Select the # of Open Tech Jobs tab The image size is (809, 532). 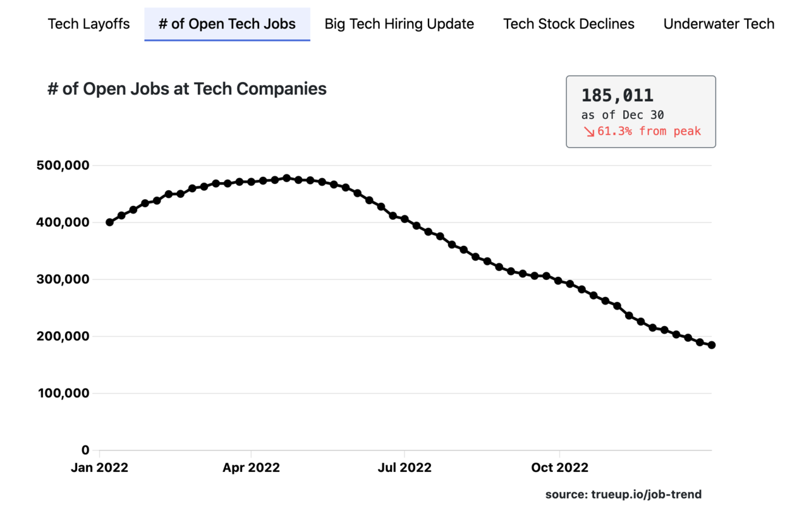click(227, 24)
